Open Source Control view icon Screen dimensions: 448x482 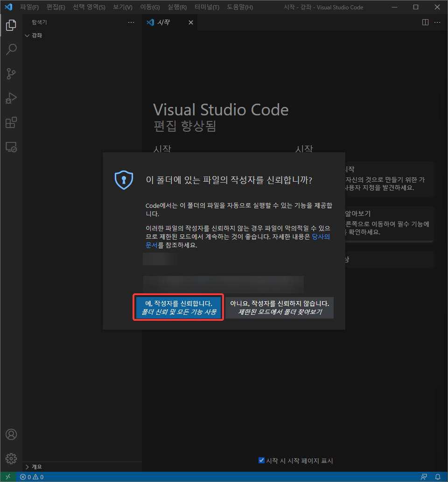11,74
